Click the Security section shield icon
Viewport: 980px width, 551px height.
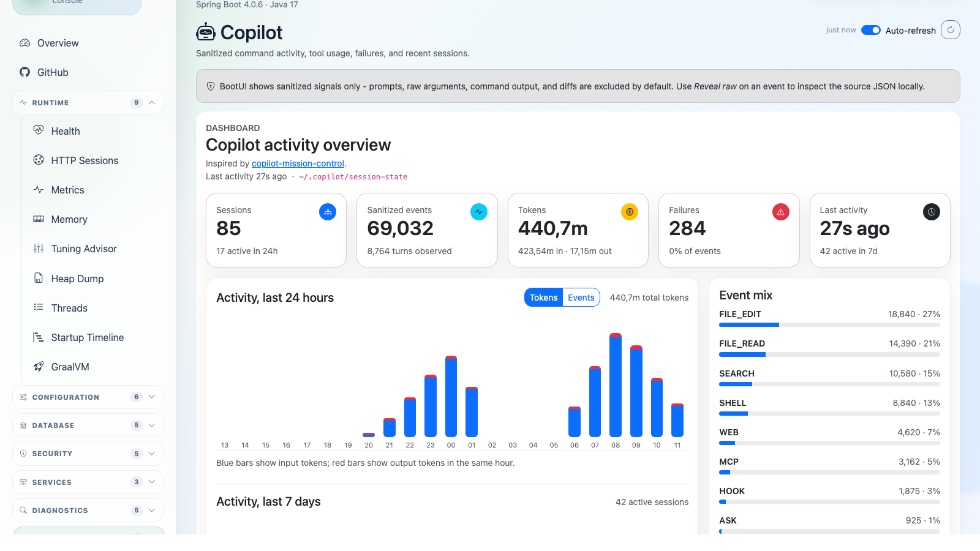click(23, 454)
